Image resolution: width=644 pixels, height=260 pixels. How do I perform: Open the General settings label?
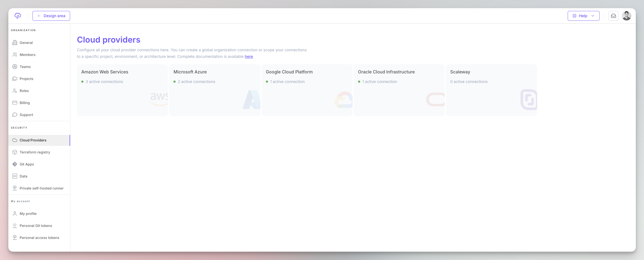26,43
